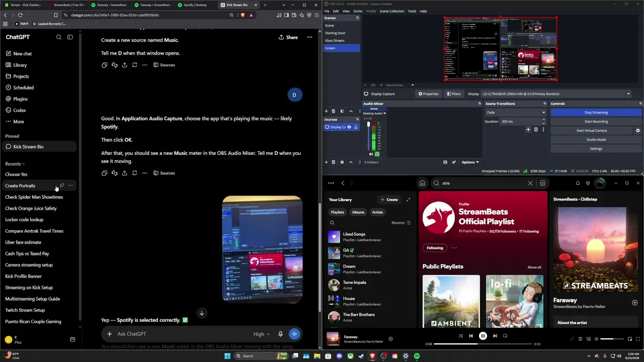This screenshot has width=644, height=362.
Task: Expand the Desktop Audio dropdown arrow
Action: (x=385, y=114)
